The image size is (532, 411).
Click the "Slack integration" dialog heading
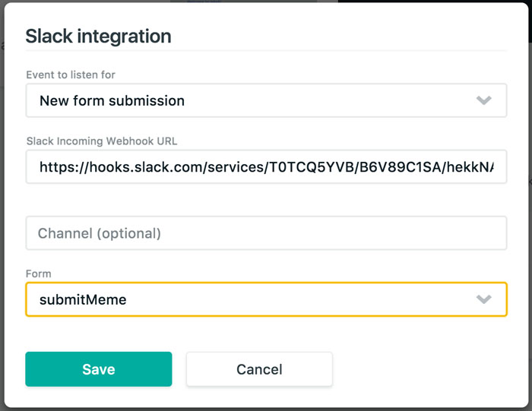point(98,36)
